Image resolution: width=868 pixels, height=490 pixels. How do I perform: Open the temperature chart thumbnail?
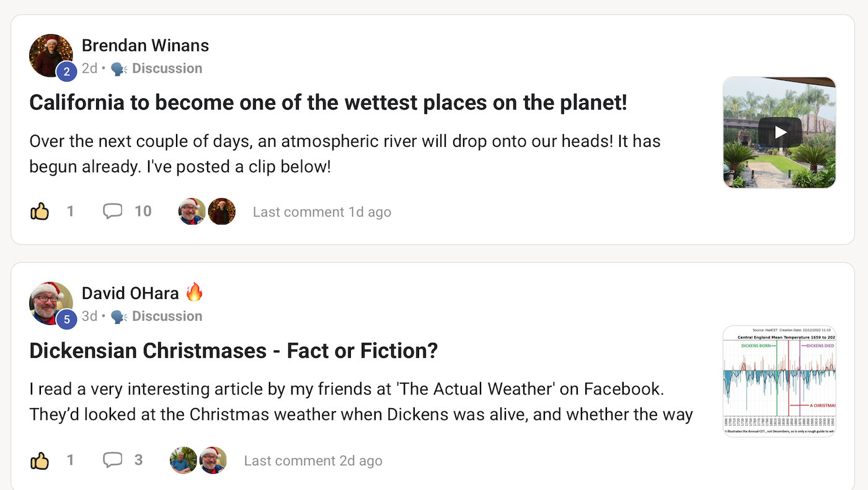coord(779,381)
